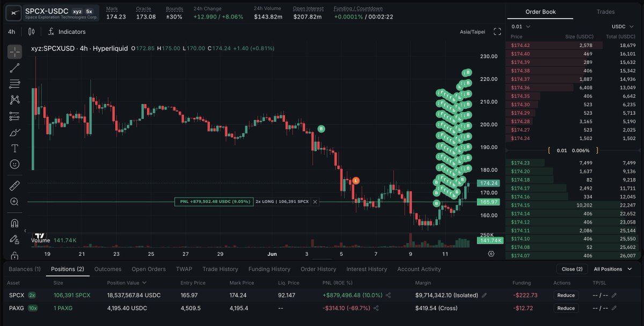Open the emoji icons tool
The width and height of the screenshot is (644, 326).
14,164
